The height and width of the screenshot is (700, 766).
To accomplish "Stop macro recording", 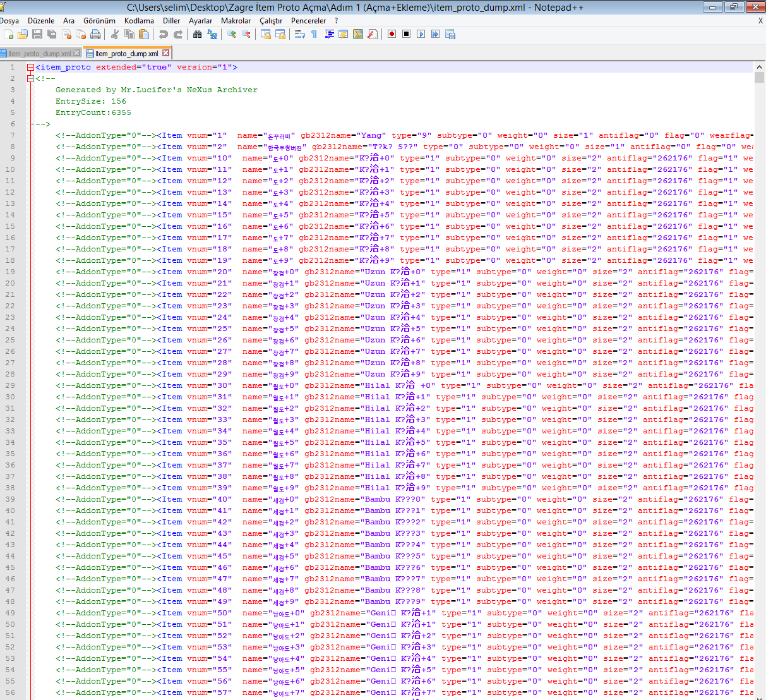I will (407, 34).
